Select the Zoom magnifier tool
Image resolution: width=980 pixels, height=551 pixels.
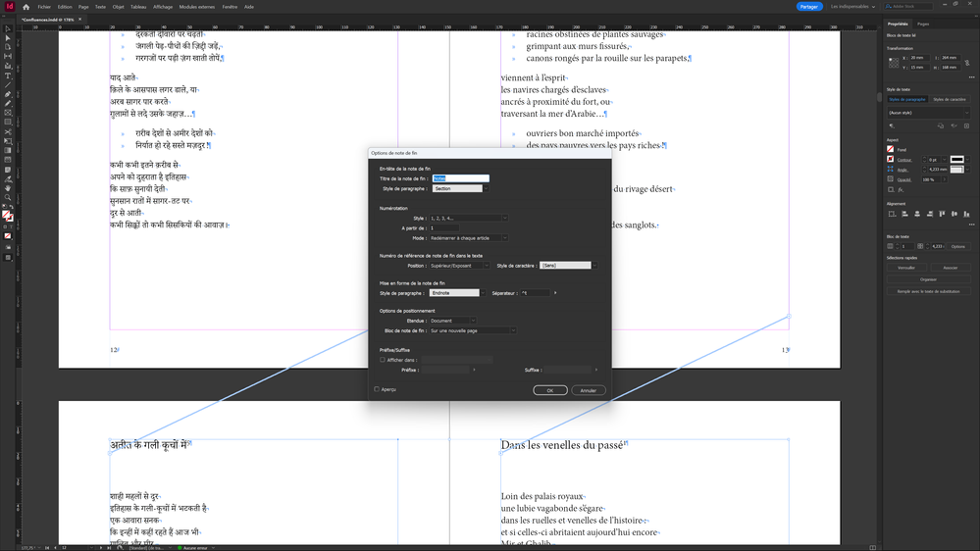click(8, 197)
